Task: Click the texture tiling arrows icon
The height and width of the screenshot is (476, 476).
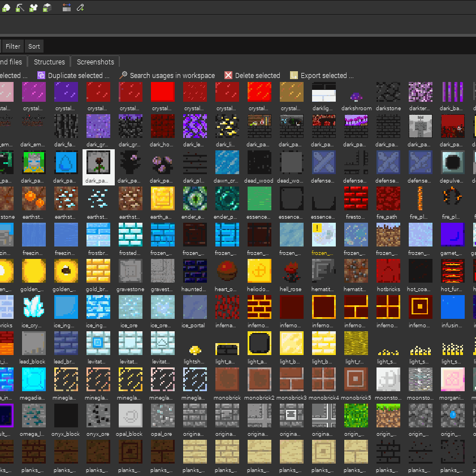Action: click(67, 7)
